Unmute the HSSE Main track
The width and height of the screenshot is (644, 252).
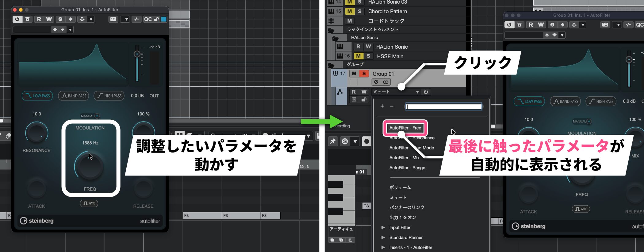(358, 56)
